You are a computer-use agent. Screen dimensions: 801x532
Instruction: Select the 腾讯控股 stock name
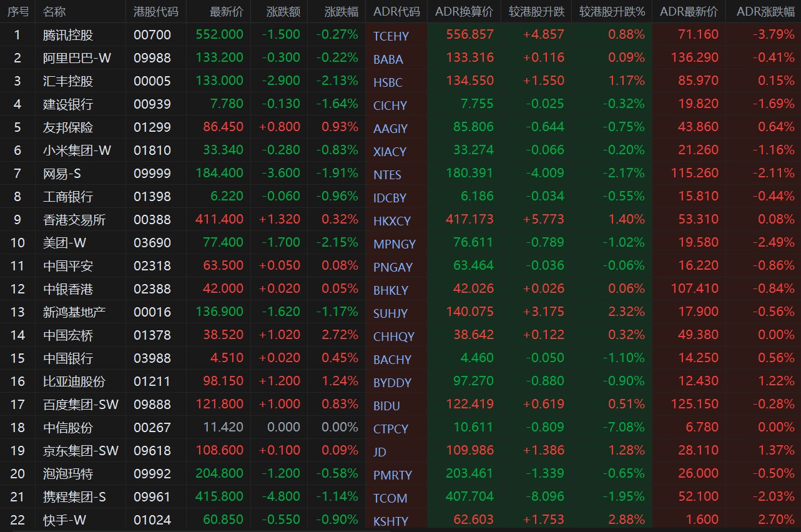pos(68,35)
